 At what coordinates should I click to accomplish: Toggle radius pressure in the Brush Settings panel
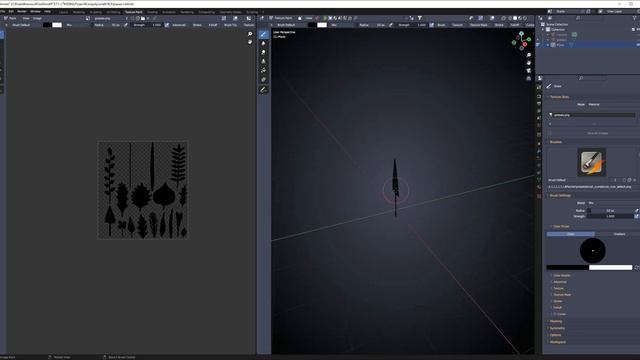pyautogui.click(x=636, y=211)
